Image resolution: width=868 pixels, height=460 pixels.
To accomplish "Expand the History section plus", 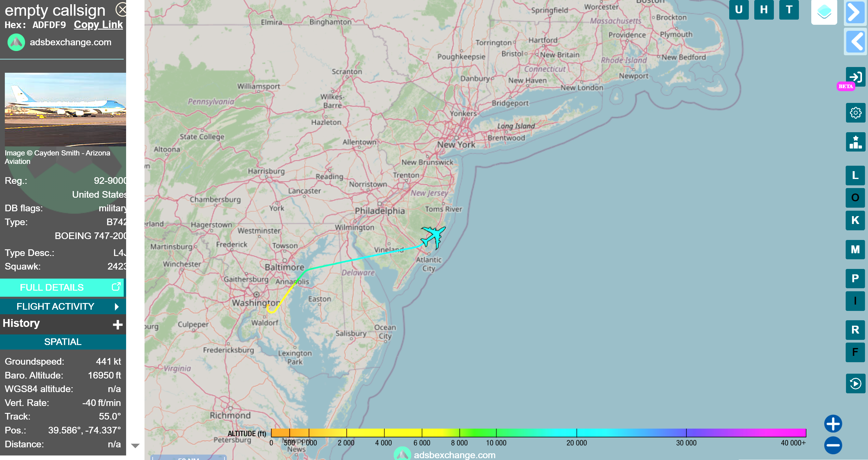I will [x=117, y=324].
